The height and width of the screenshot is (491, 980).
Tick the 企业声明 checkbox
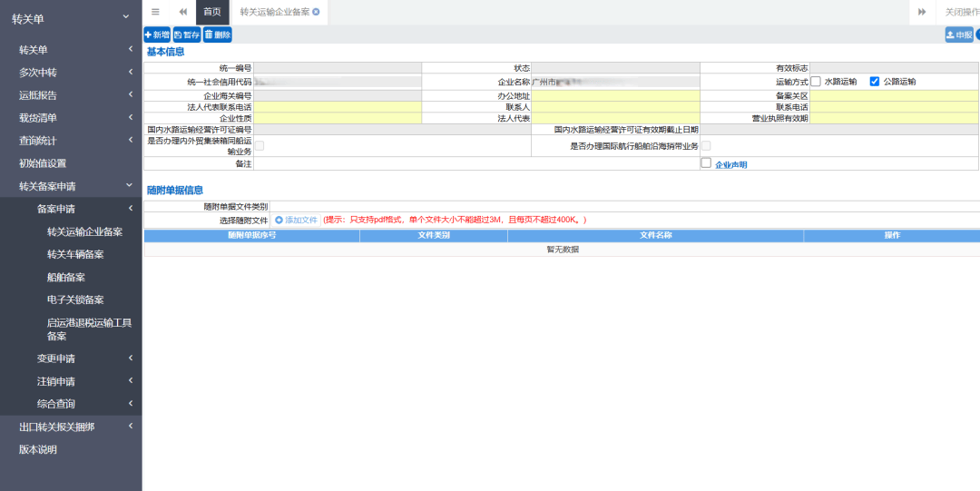706,163
